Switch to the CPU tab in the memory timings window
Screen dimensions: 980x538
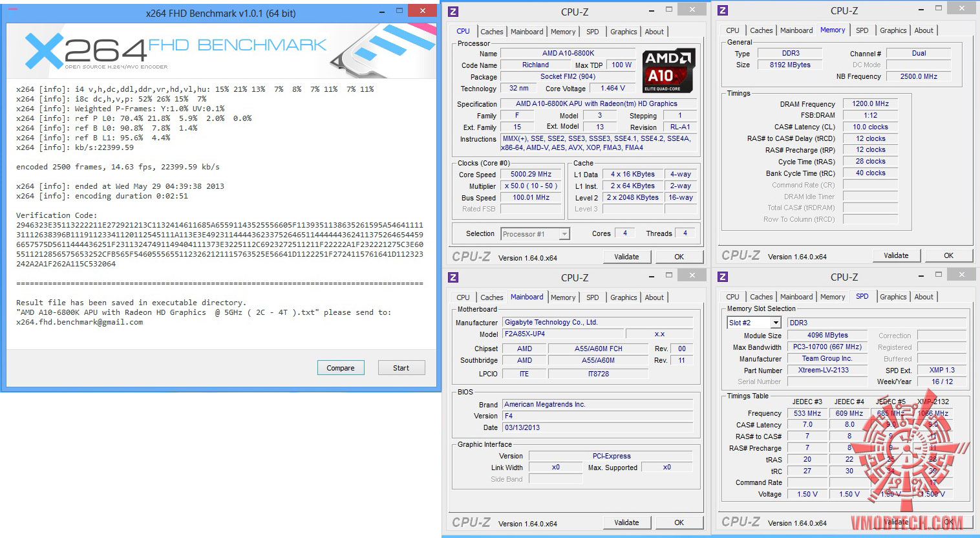pos(732,30)
